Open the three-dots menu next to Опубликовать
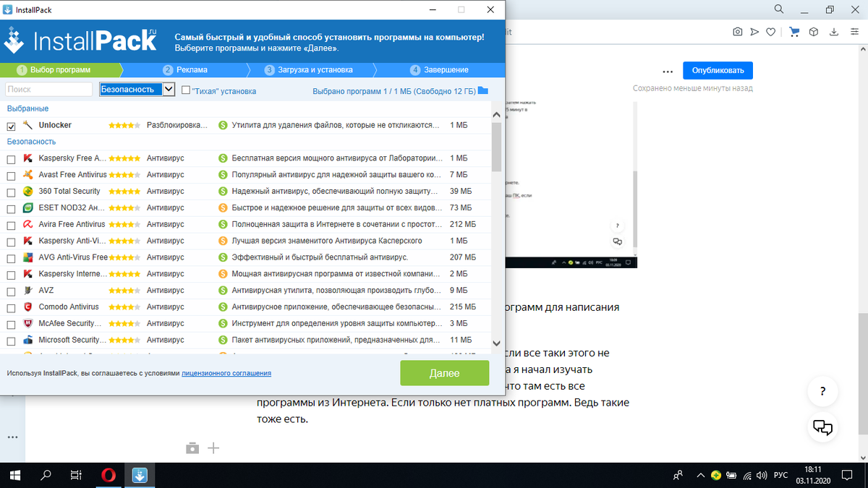Screen dimensions: 868x488 click(x=668, y=71)
